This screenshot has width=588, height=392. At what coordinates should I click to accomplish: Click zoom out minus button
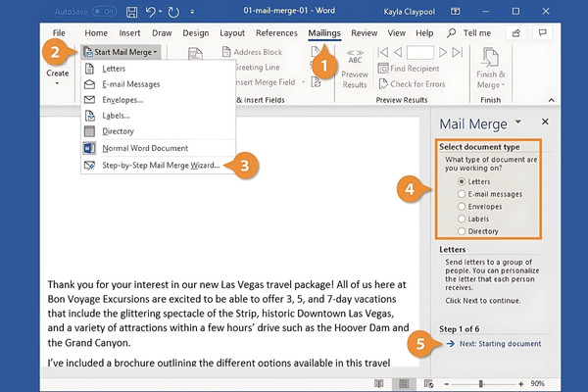pyautogui.click(x=446, y=384)
